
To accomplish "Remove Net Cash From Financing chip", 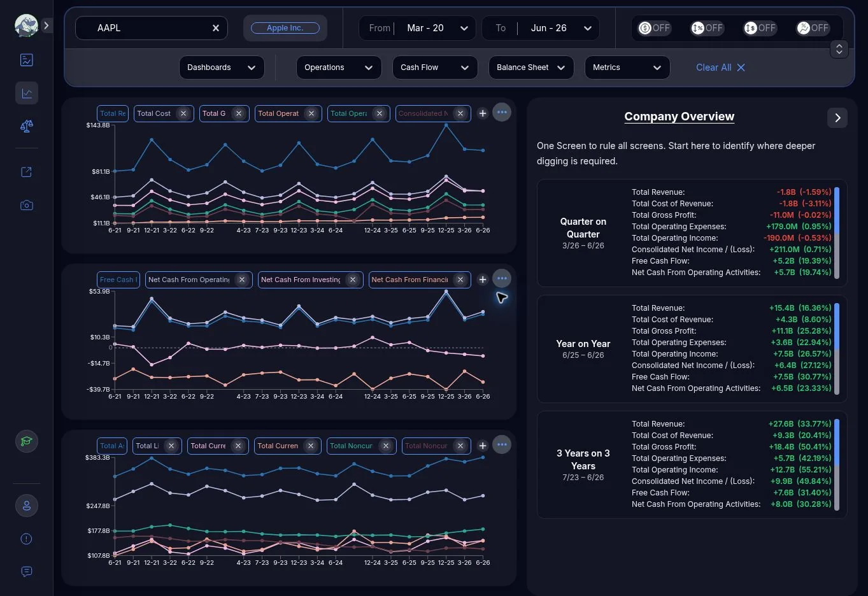I will click(460, 280).
